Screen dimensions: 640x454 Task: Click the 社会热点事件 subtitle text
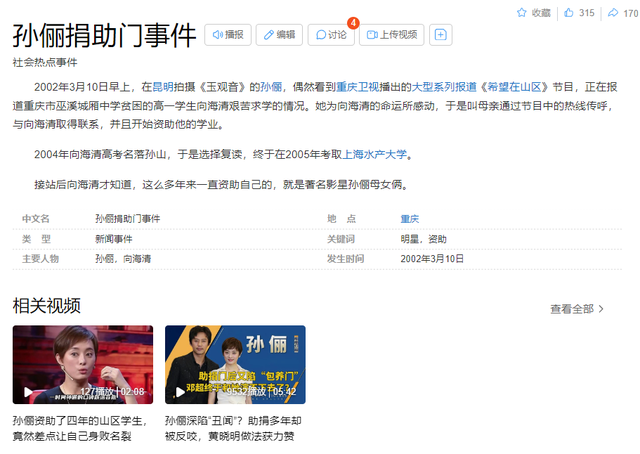tap(45, 62)
